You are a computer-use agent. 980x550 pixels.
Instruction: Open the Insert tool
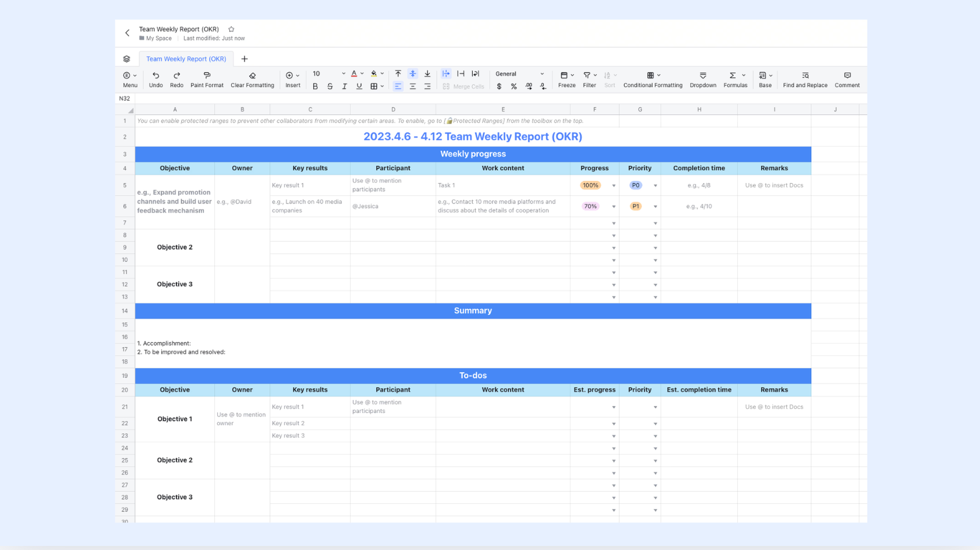(x=293, y=80)
